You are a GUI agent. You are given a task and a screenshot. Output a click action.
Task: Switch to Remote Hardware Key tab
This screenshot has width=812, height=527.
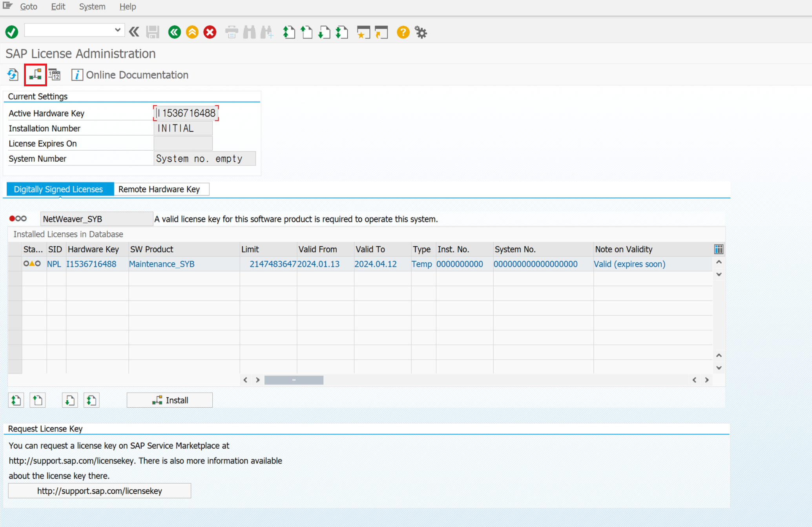159,189
